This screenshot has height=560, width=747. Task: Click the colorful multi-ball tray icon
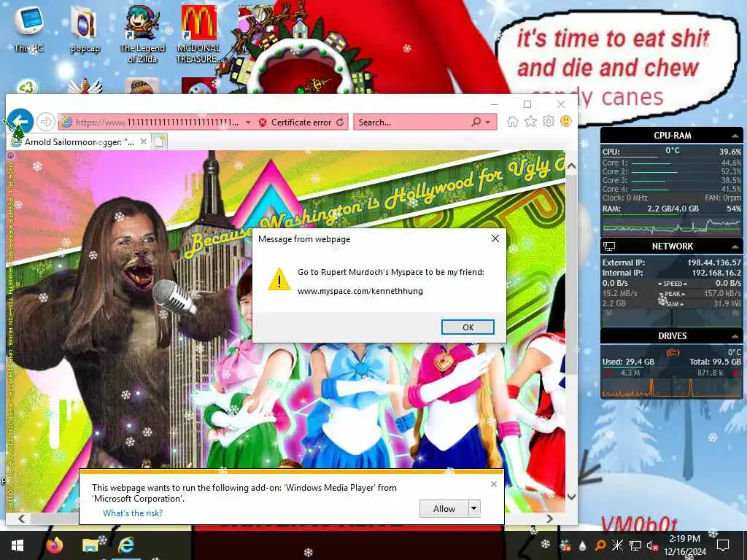(x=565, y=545)
